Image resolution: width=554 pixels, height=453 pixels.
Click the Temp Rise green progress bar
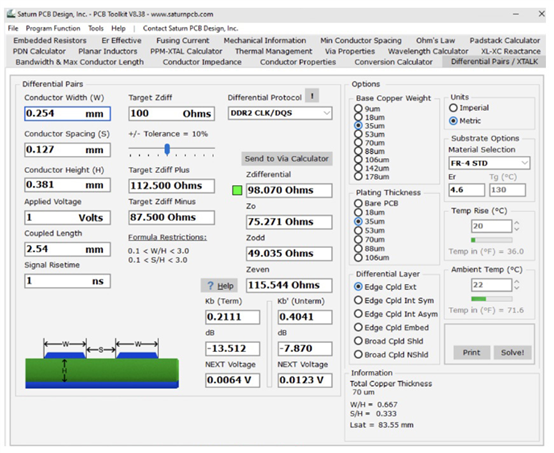point(491,240)
